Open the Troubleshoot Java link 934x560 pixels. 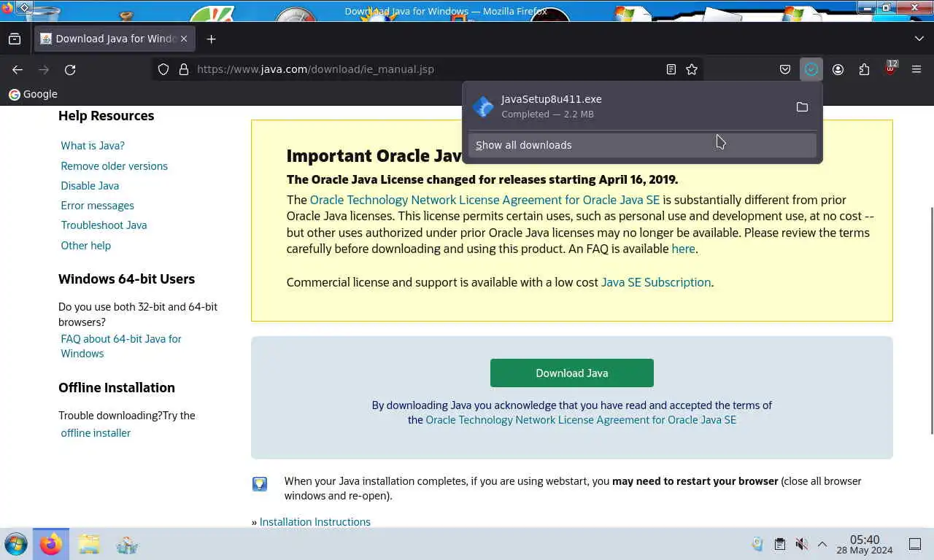click(x=104, y=225)
